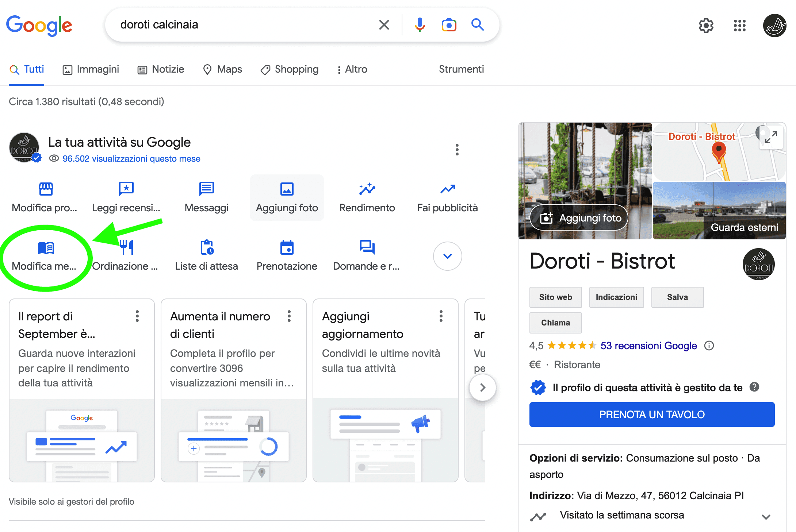Open 'Aggiungi aggiornamento' card
The width and height of the screenshot is (796, 532).
pos(386,390)
